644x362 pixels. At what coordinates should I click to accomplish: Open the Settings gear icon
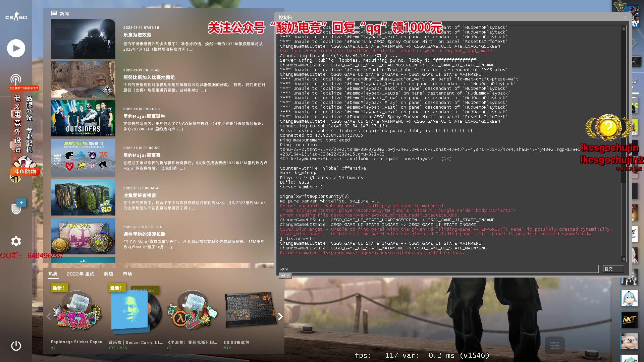(x=16, y=241)
